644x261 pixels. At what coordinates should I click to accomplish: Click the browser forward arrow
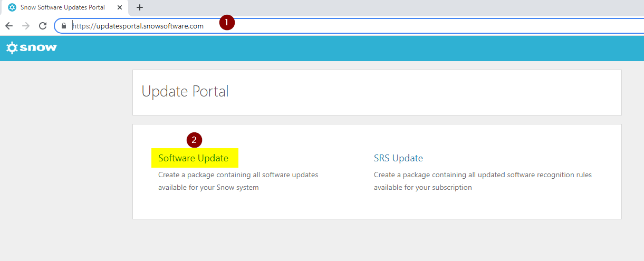[x=26, y=25]
